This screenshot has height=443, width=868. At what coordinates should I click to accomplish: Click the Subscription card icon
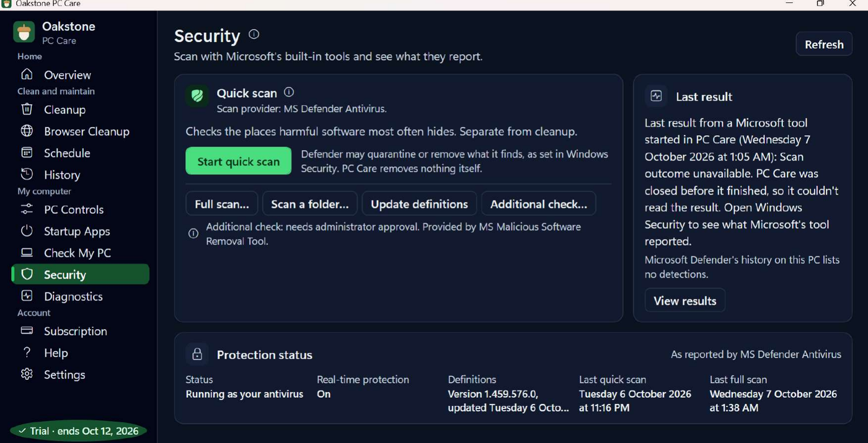(27, 330)
